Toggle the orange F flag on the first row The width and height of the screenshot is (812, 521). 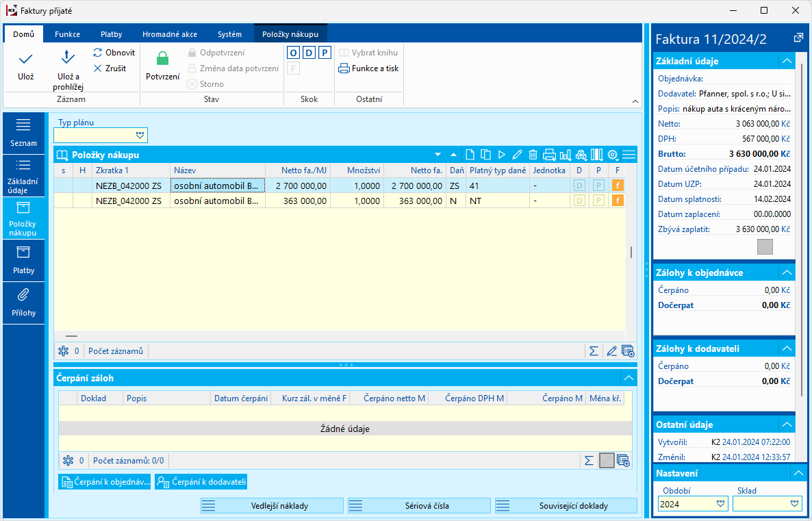click(618, 186)
